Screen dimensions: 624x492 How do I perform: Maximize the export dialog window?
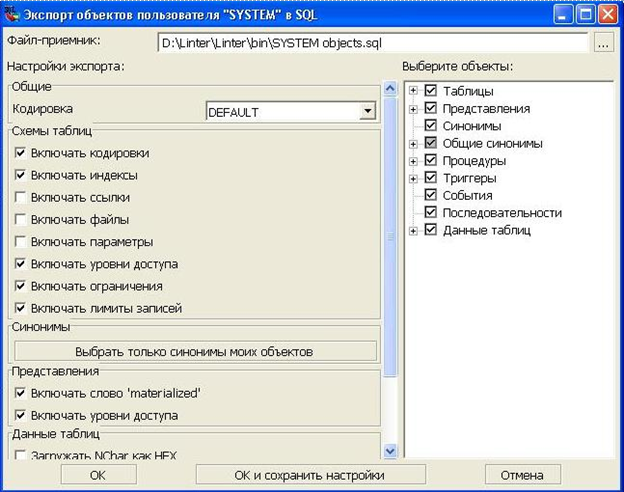[x=585, y=15]
